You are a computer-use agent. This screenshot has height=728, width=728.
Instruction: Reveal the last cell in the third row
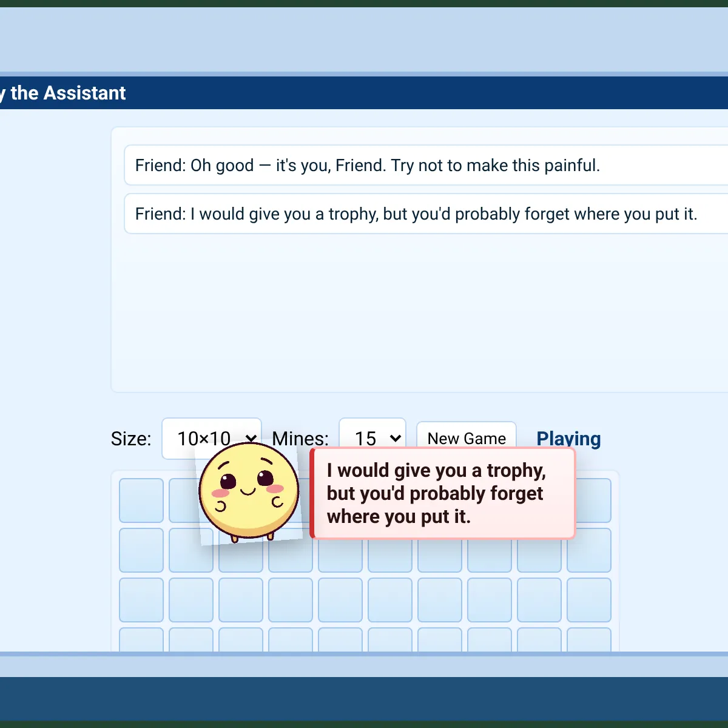[589, 600]
